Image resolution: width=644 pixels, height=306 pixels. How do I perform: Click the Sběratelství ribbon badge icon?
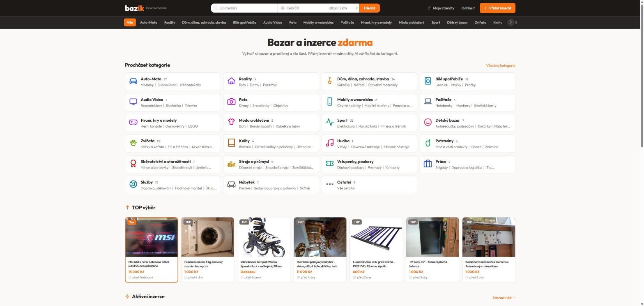[133, 164]
